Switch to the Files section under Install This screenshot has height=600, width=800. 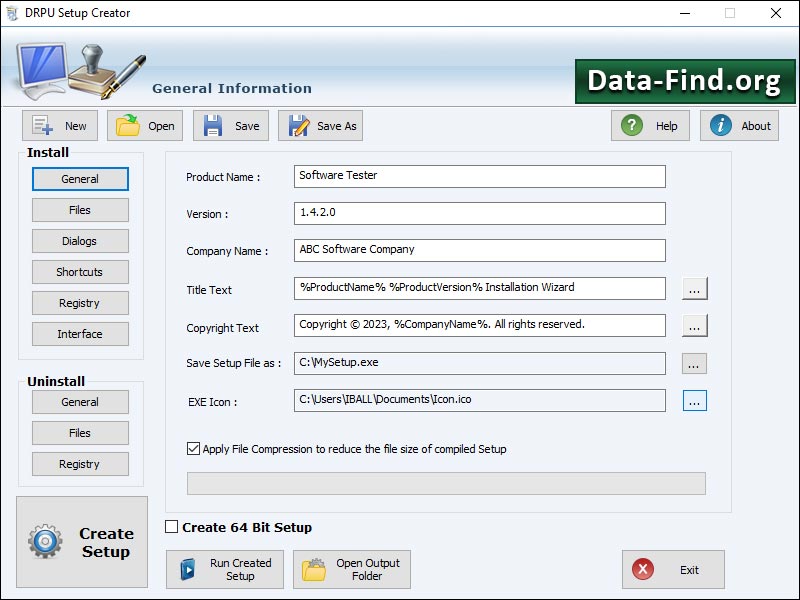pyautogui.click(x=80, y=210)
